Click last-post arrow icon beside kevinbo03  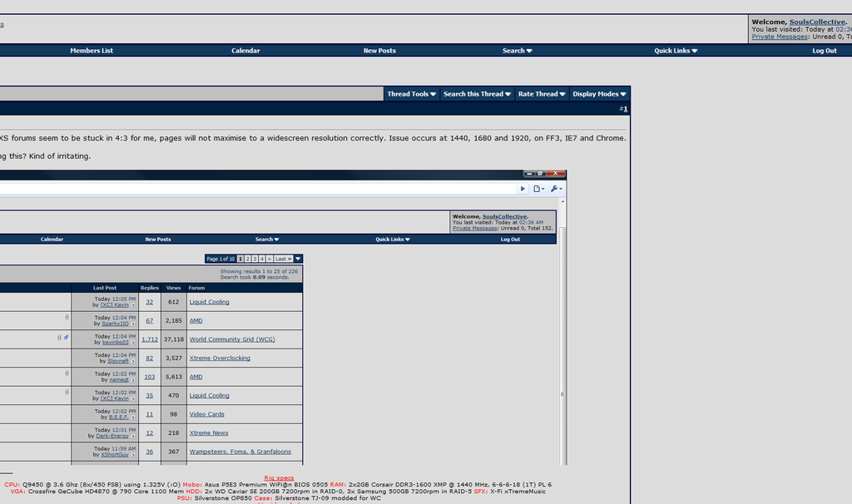tap(133, 343)
